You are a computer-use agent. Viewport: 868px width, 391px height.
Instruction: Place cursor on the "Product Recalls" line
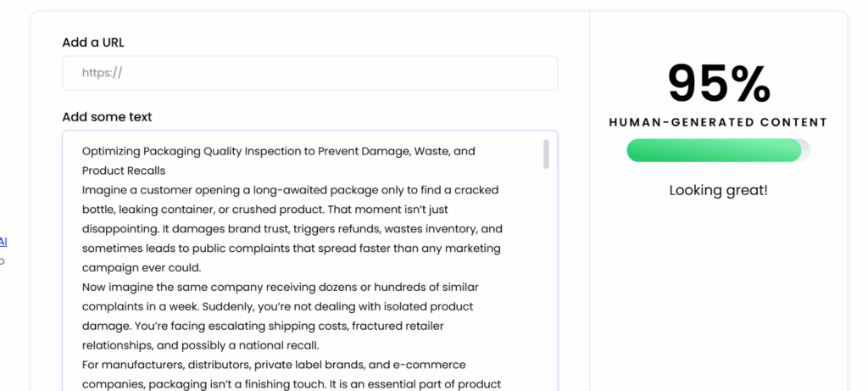124,170
